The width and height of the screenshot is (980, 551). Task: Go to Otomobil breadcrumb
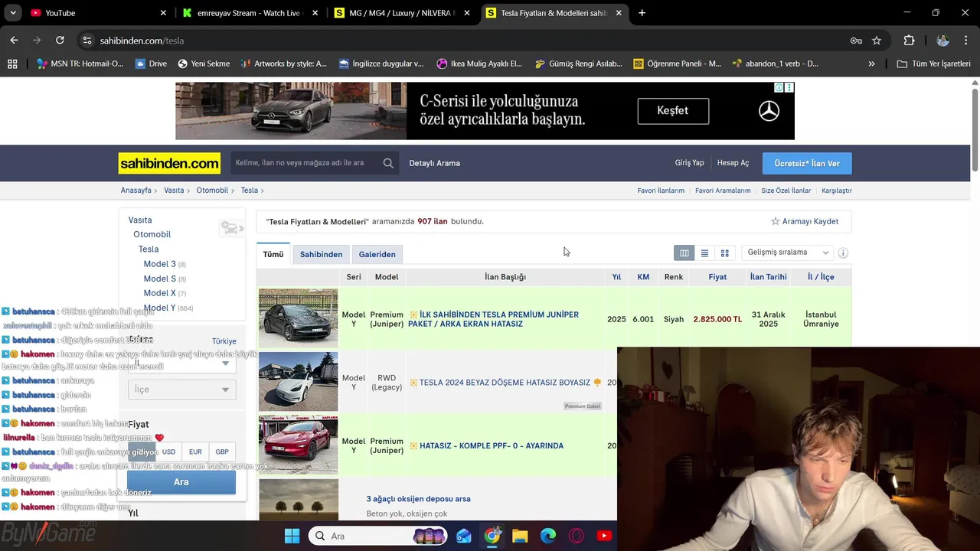coord(212,191)
